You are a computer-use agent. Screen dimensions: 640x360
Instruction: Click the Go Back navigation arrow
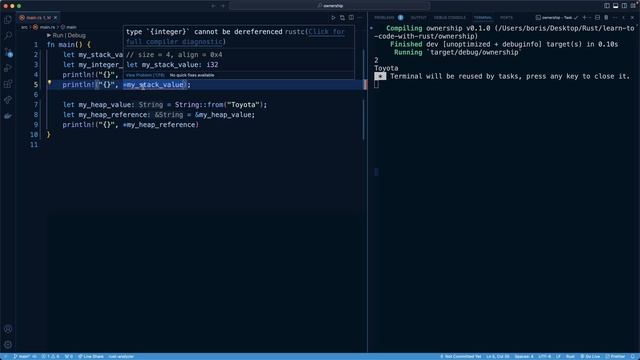pos(213,6)
